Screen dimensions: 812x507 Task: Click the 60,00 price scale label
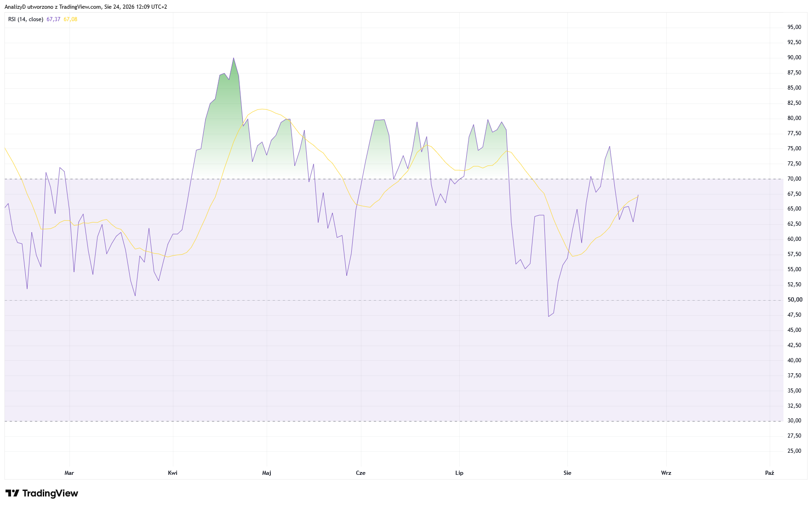tap(794, 239)
